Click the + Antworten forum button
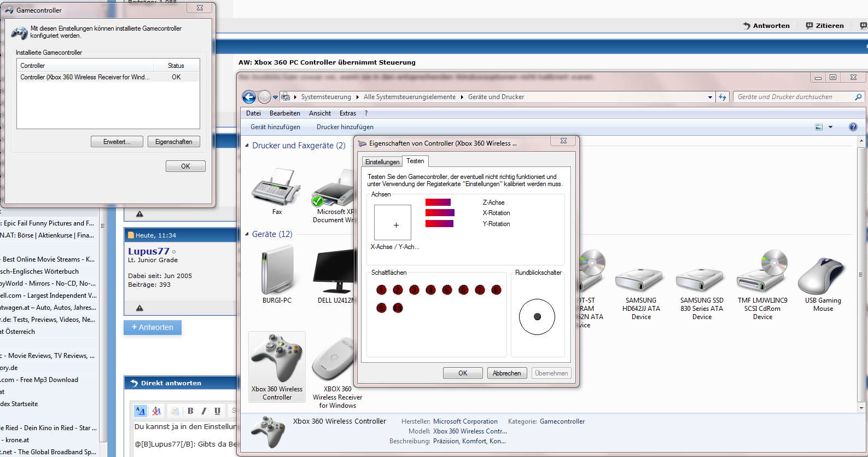This screenshot has height=457, width=868. (x=153, y=327)
